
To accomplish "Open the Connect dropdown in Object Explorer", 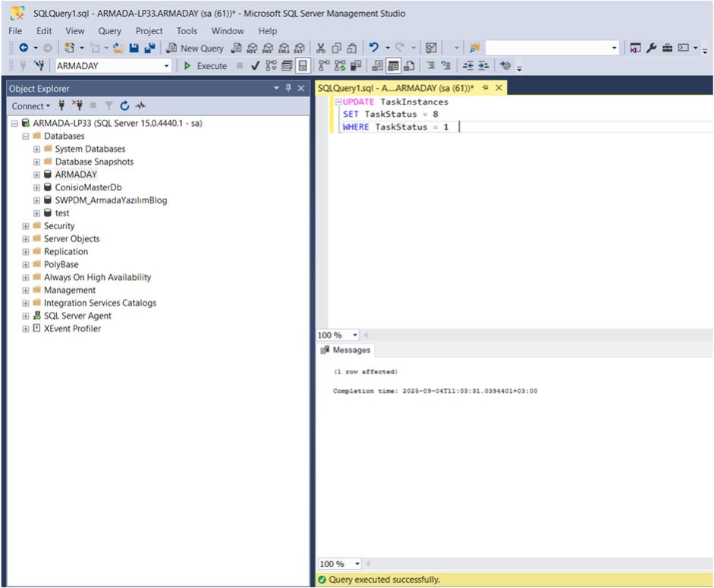I will pyautogui.click(x=31, y=106).
